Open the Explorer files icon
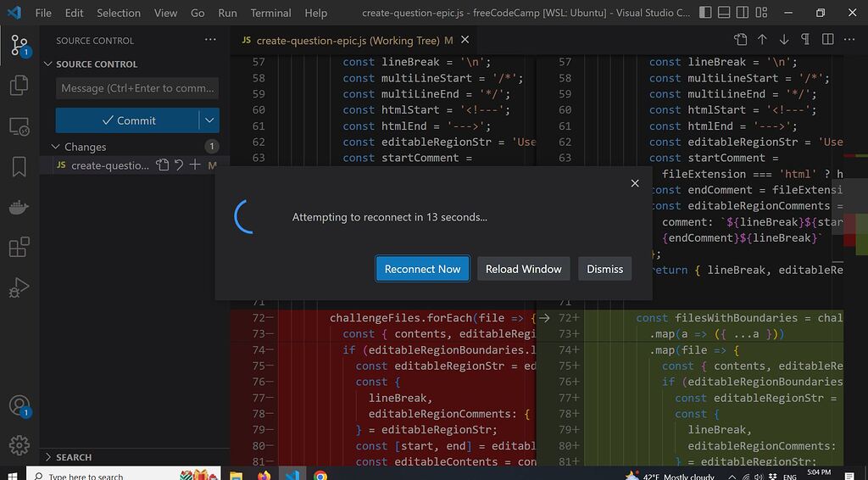This screenshot has width=868, height=480. point(19,85)
